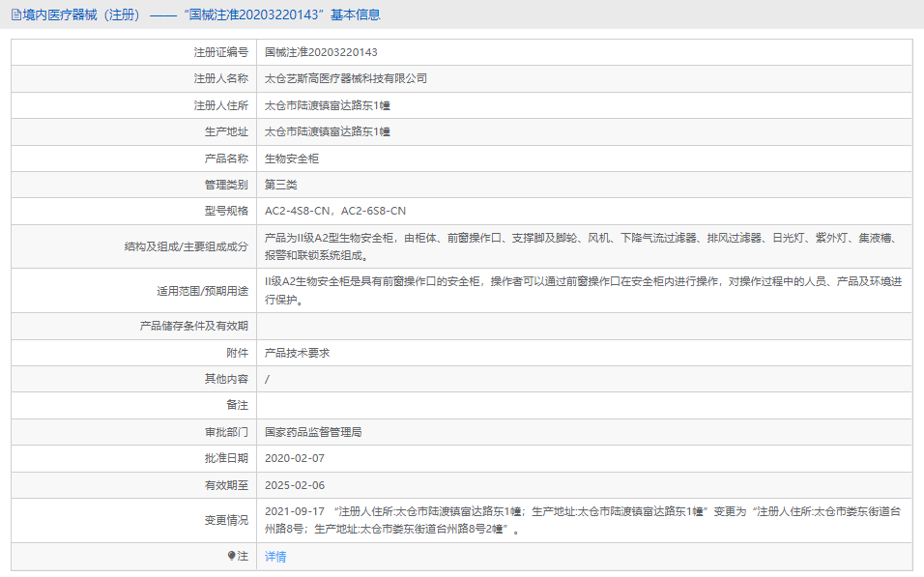The image size is (924, 577).
Task: Click the 产品名称 row label
Action: [x=221, y=158]
